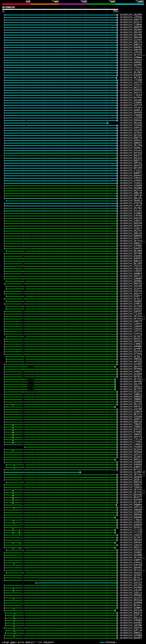Select hit label UniRef100_C0RHE3
The image size is (146, 644).
(131, 344)
